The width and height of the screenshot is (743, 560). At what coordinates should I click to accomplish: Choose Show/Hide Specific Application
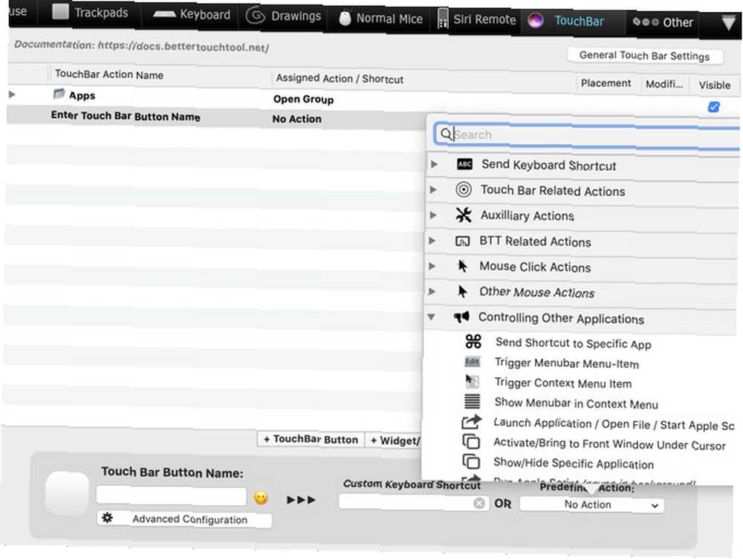pyautogui.click(x=574, y=463)
